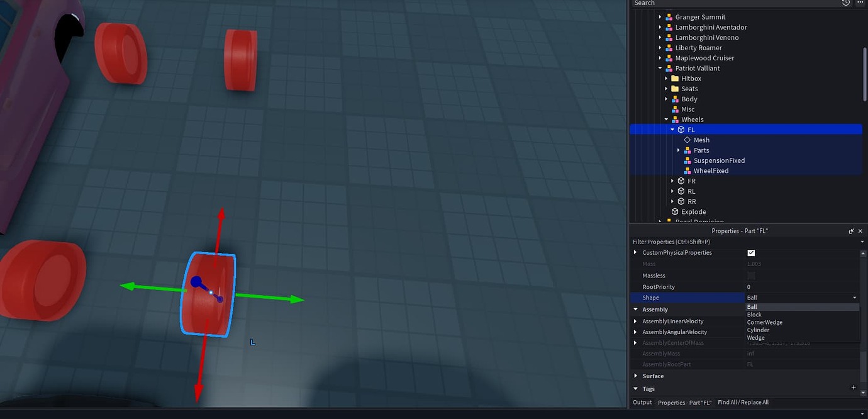Expand CustomPhysicalProperties property details
This screenshot has height=419, width=868.
click(x=635, y=252)
